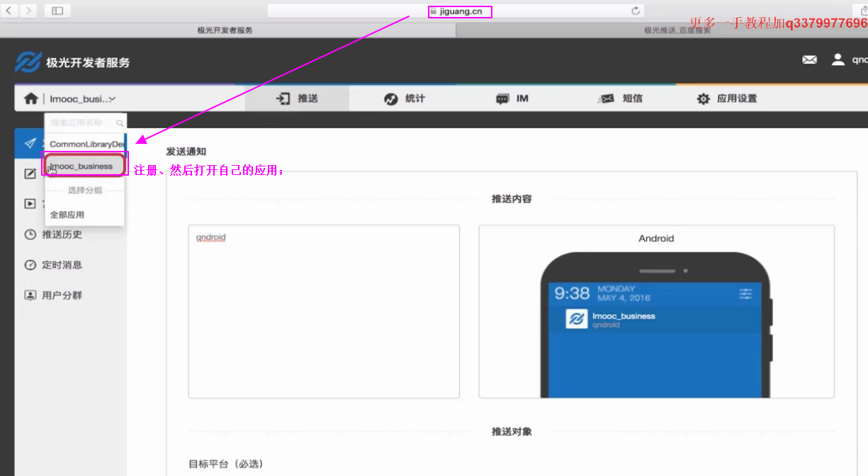Screen dimensions: 868x476
Task: Click the clock-check icon beside 定时消息
Action: point(30,265)
